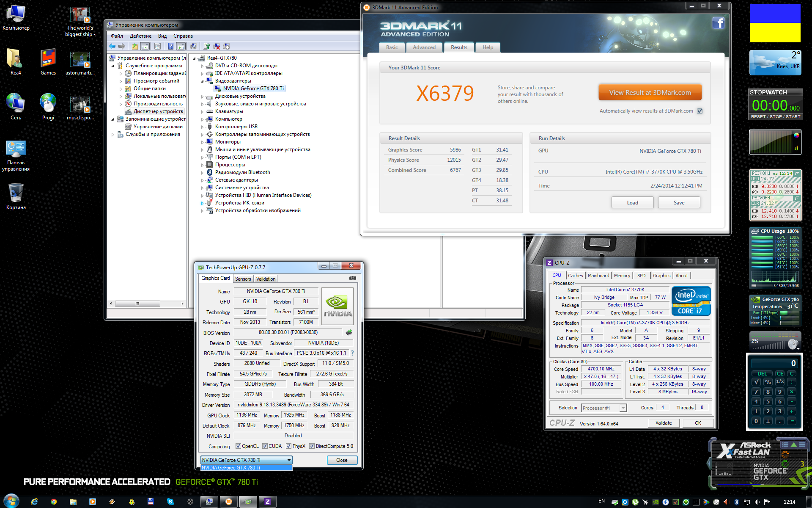This screenshot has width=812, height=508.
Task: Open the Mainboard tab in CPU-Z
Action: [598, 276]
